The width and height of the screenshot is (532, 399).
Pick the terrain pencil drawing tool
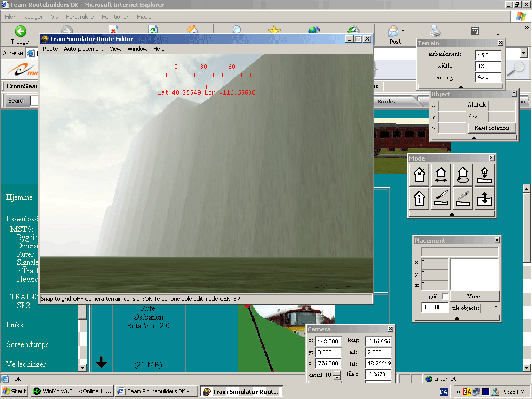[463, 198]
